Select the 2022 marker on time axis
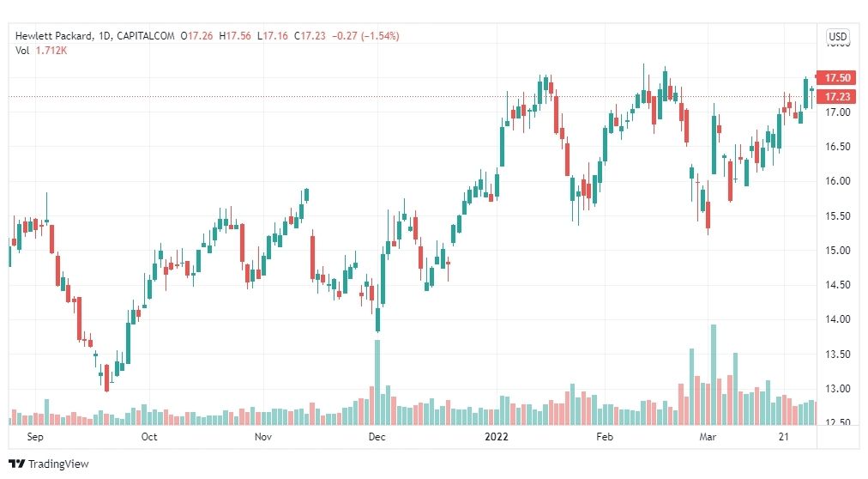The image size is (868, 479). tap(496, 437)
